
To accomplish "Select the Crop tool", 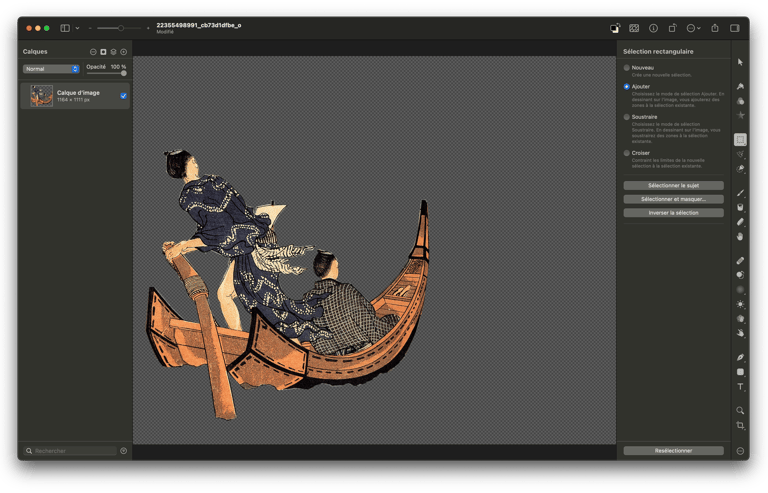I will click(x=740, y=425).
